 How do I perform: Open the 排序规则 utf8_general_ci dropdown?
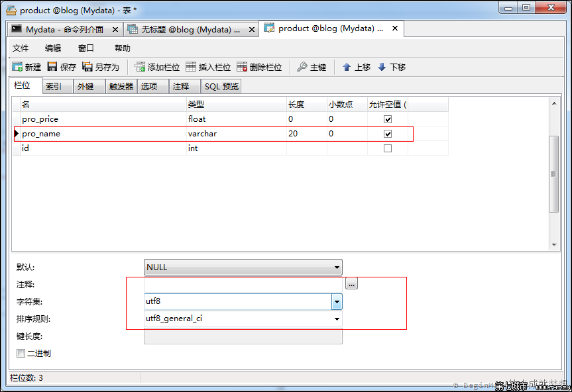[x=243, y=318]
